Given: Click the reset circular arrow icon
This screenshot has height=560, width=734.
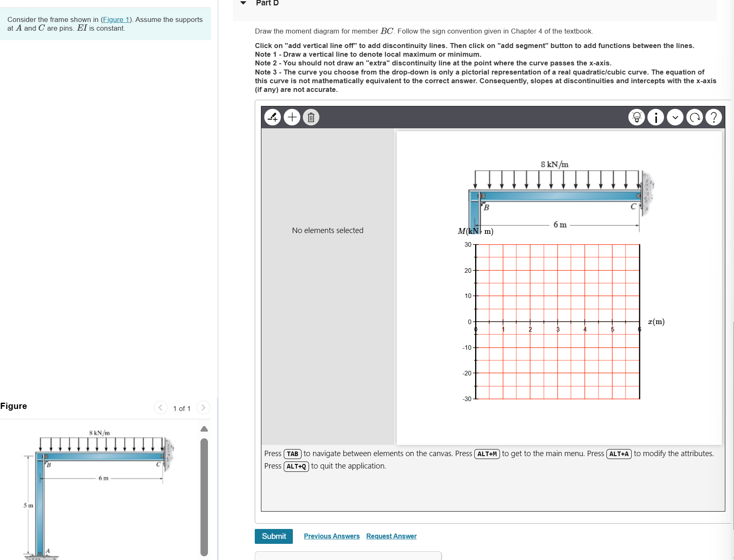Looking at the screenshot, I should coord(695,117).
